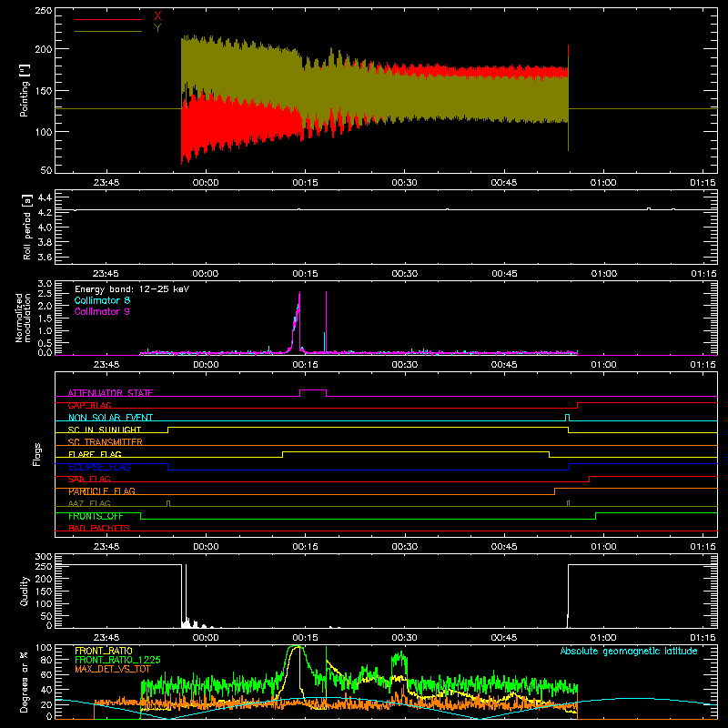Image resolution: width=728 pixels, height=728 pixels.
Task: Select the 'Collimator 9' legend entry
Action: (x=102, y=311)
